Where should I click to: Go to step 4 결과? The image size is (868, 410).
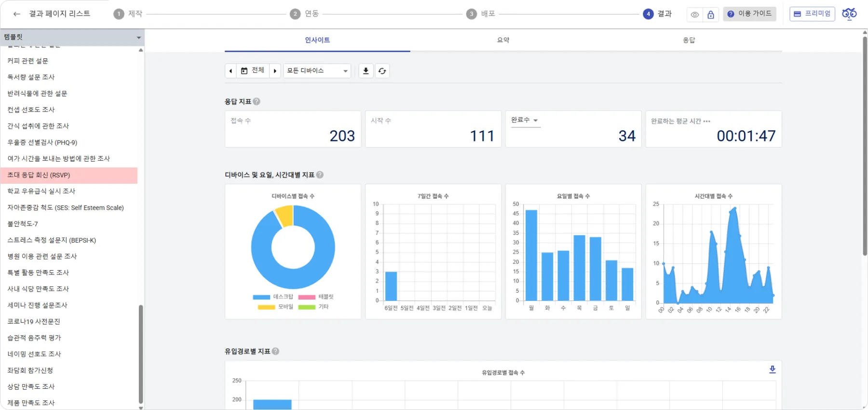[657, 14]
